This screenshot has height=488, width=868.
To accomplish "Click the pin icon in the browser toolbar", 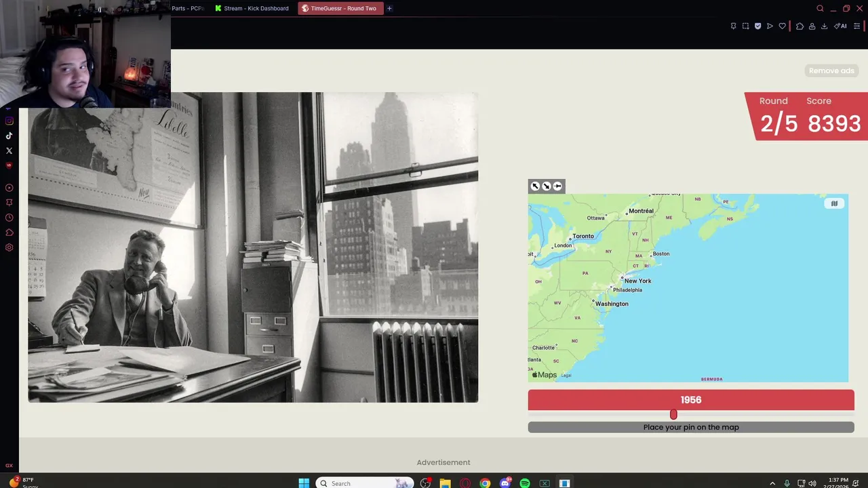I will tap(733, 26).
